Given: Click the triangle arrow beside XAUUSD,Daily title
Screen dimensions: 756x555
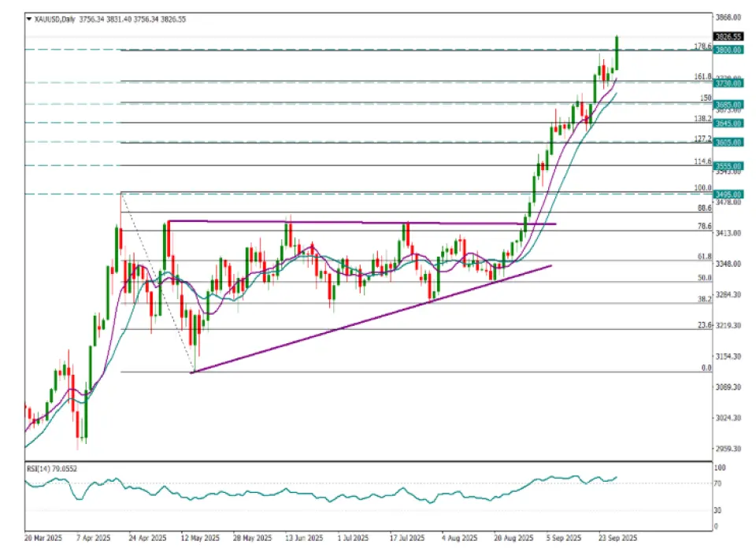Looking at the screenshot, I should (29, 17).
